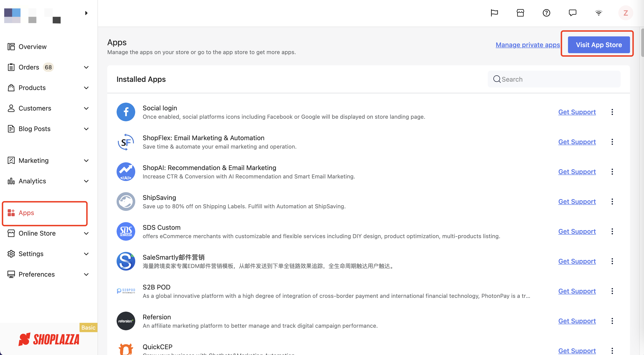The height and width of the screenshot is (355, 644).
Task: Click the SaleSmartly app icon
Action: (x=126, y=261)
